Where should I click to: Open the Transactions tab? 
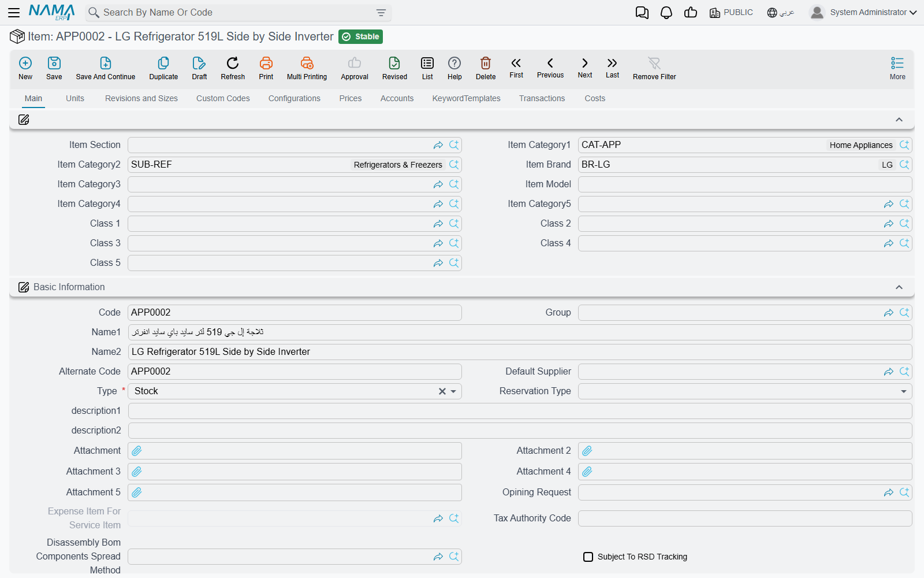542,98
